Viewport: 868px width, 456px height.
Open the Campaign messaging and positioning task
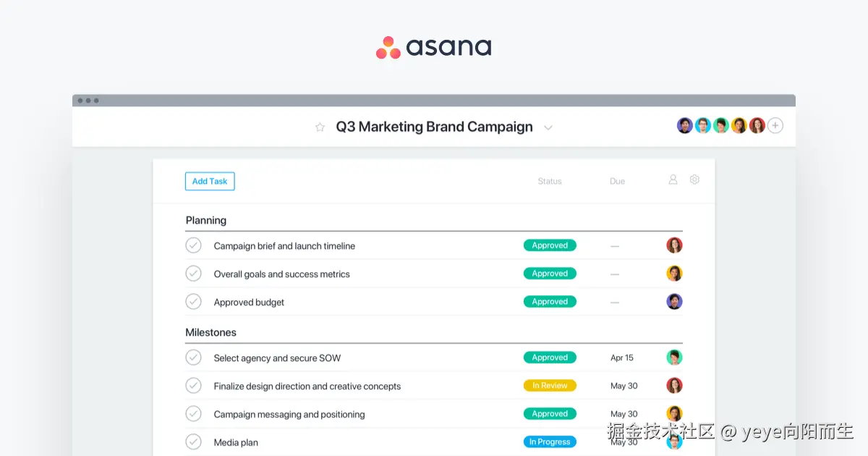tap(289, 415)
